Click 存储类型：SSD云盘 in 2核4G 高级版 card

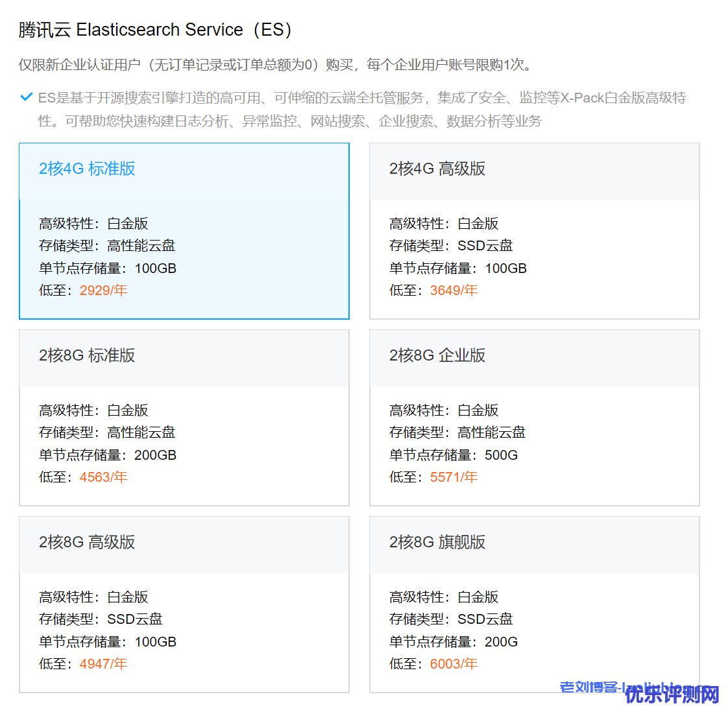(451, 246)
